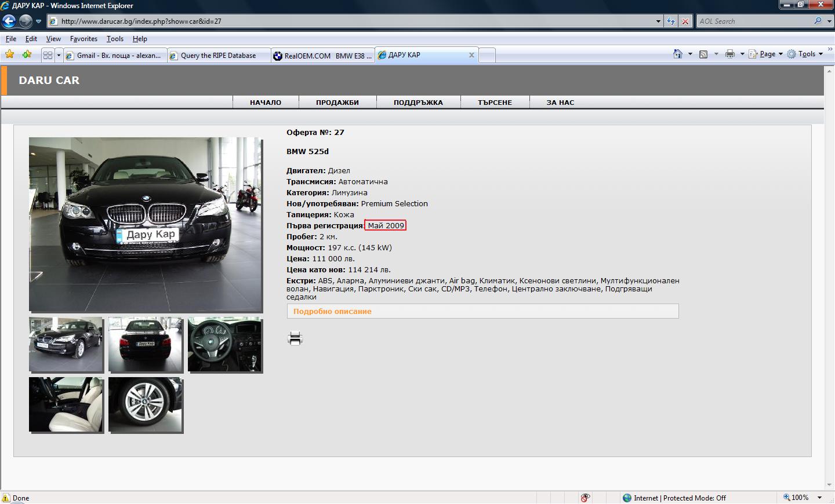Viewport: 835px width, 504px height.
Task: Open a new blank tab
Action: pos(487,55)
